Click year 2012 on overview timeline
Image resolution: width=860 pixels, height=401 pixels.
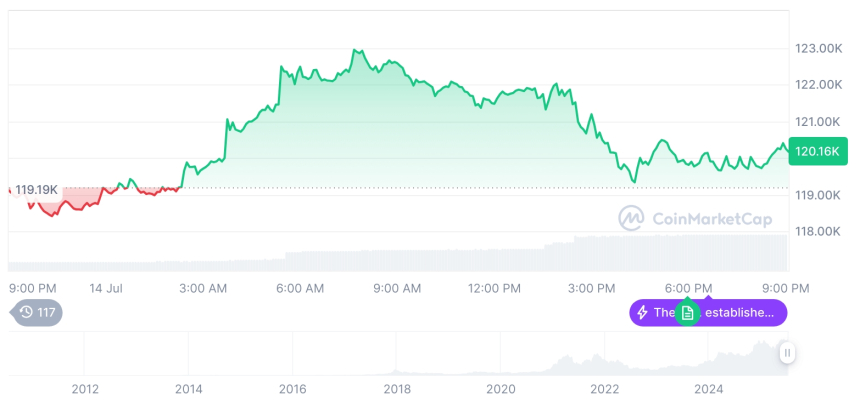(84, 388)
